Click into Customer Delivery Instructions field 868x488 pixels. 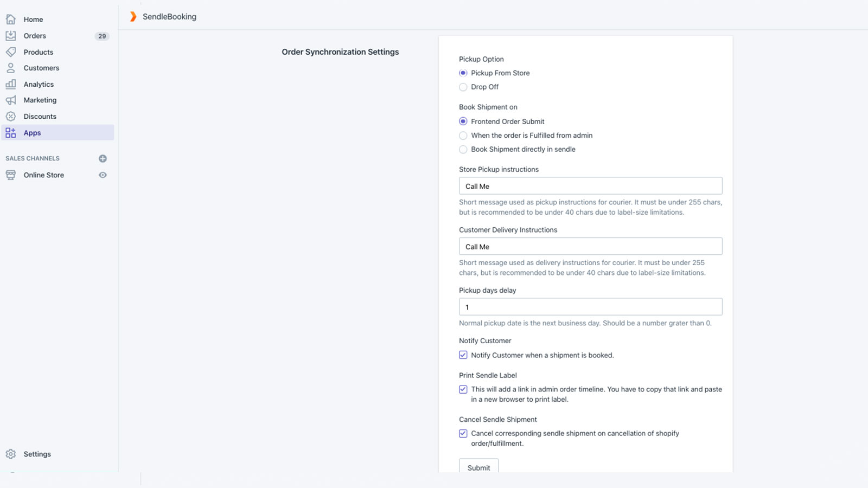(x=590, y=246)
